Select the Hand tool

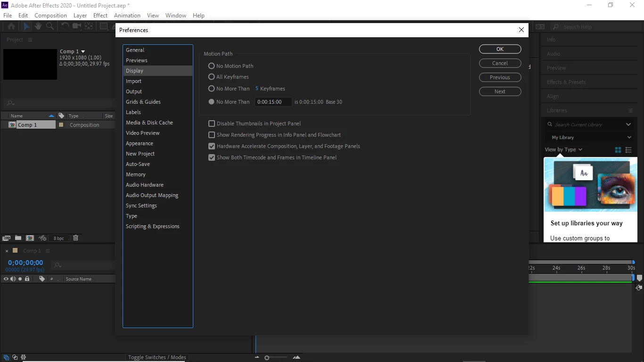[38, 26]
